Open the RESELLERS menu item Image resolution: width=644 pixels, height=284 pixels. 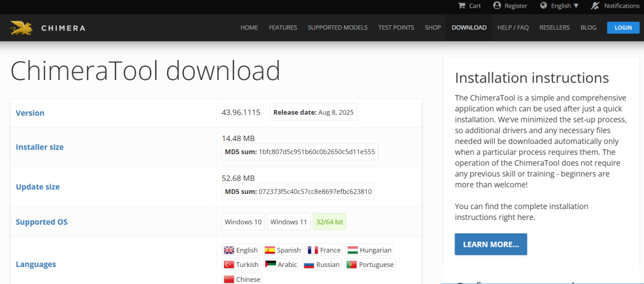(x=555, y=27)
